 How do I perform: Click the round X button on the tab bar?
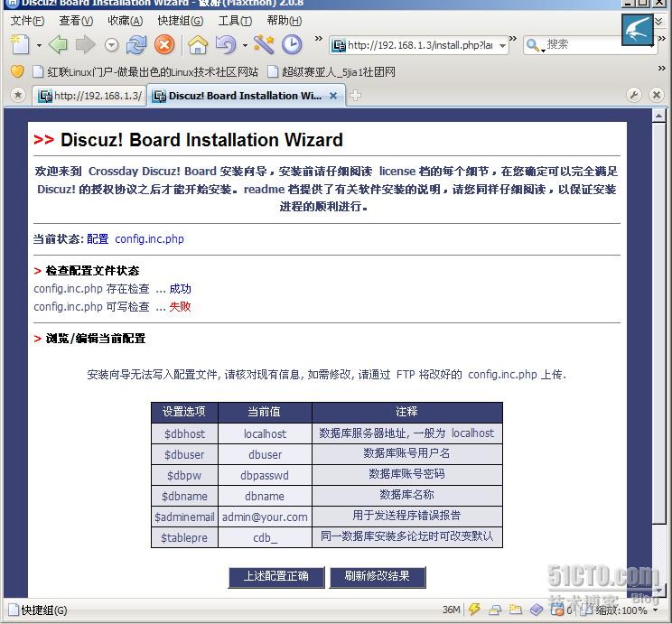tap(656, 95)
